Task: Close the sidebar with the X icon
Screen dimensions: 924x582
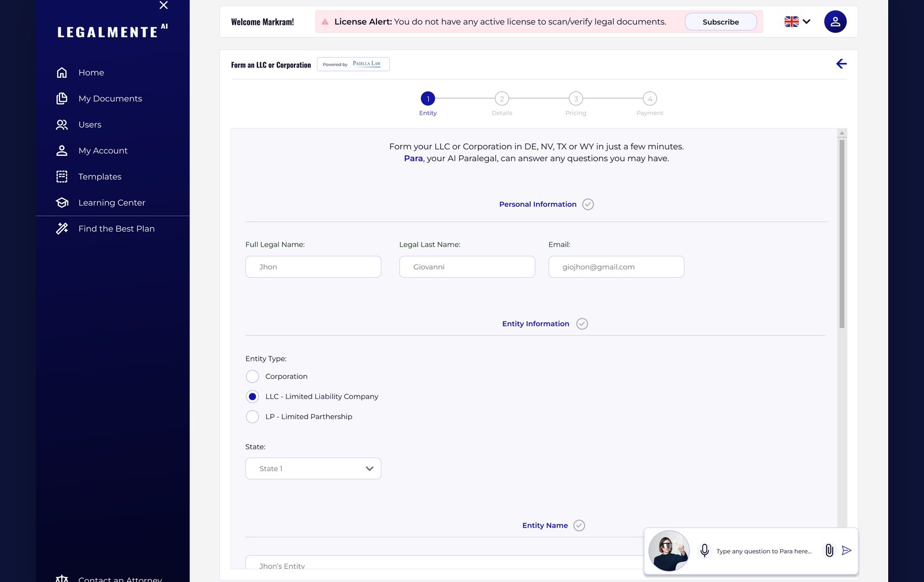Action: click(163, 5)
